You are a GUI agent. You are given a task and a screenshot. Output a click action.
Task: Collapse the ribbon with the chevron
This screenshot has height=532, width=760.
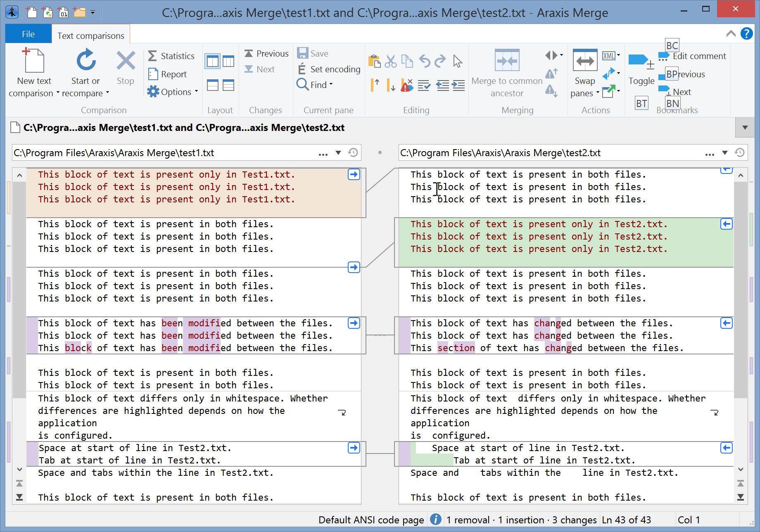click(730, 33)
